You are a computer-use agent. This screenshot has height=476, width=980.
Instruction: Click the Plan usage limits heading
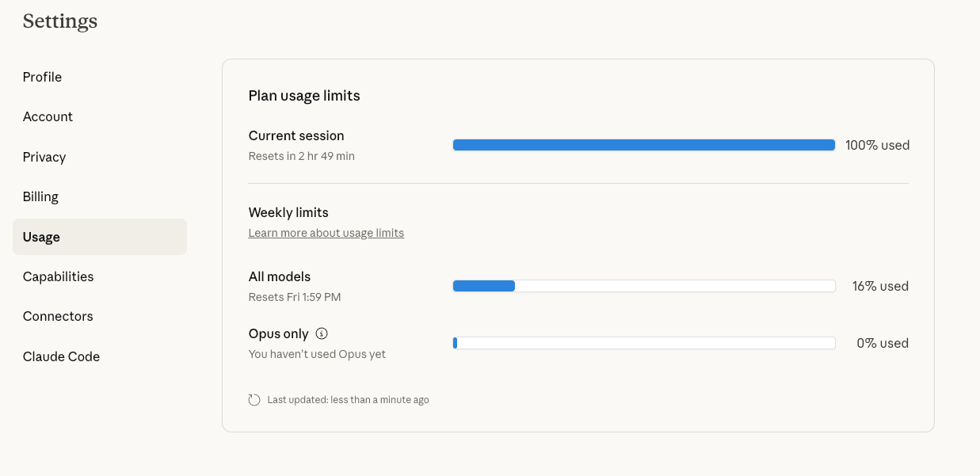tap(304, 96)
